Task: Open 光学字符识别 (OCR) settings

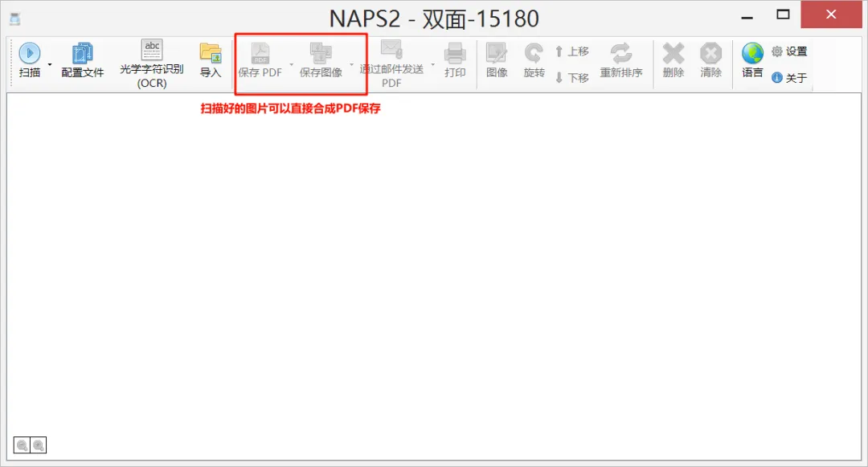Action: click(152, 63)
